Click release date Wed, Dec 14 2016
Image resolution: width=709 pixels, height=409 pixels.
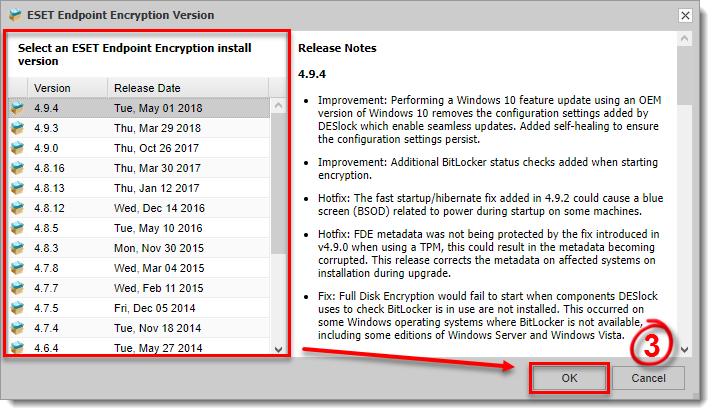coord(159,208)
